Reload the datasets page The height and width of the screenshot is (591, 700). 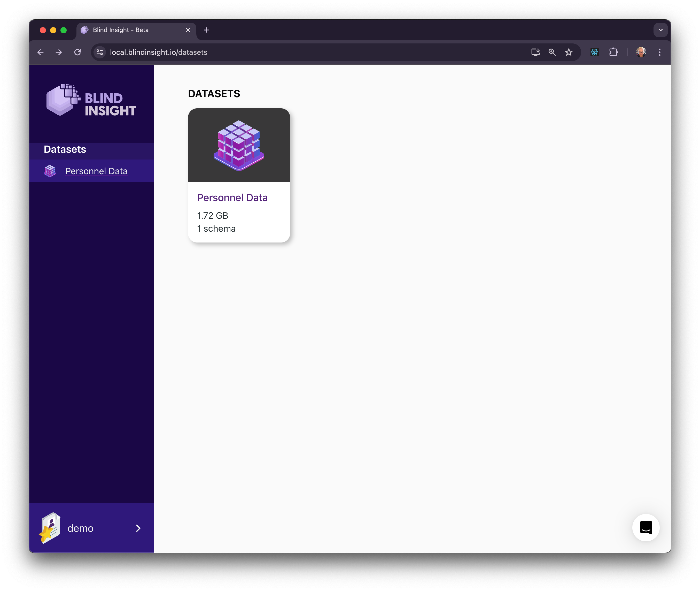click(78, 52)
